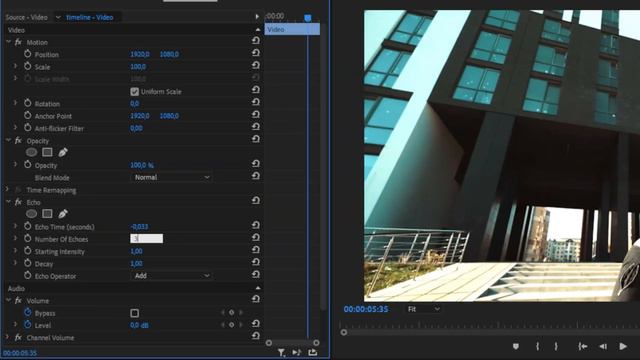The image size is (640, 360).
Task: Select the free draw bezier pen under Opacity
Action: click(63, 152)
